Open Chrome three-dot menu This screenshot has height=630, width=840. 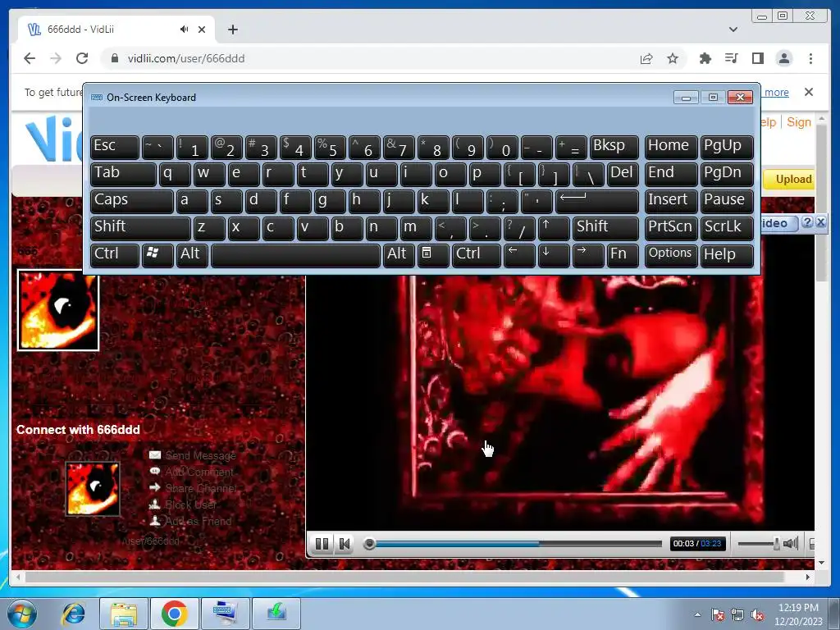click(810, 58)
